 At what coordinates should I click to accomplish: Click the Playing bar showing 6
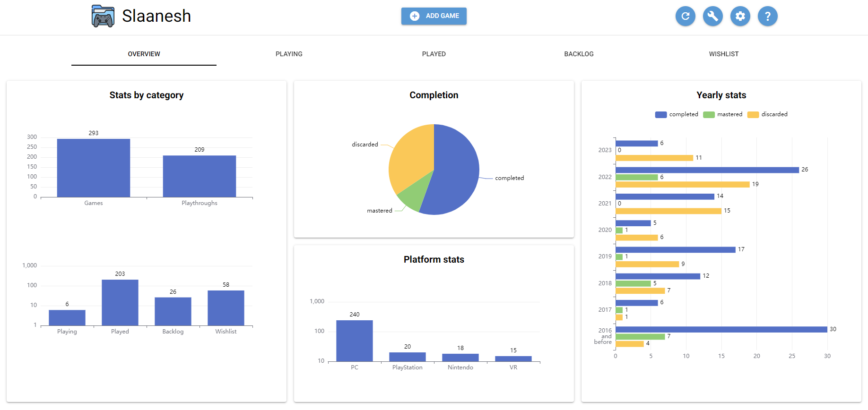[67, 318]
